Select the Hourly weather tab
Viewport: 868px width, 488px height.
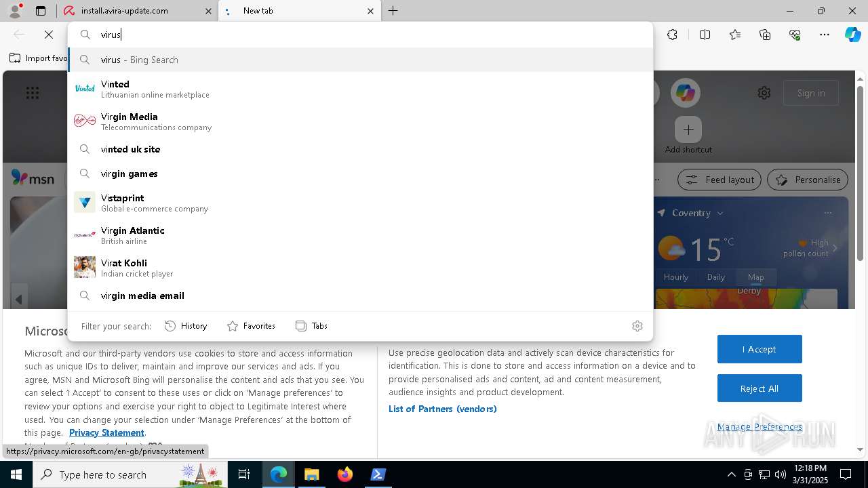(676, 277)
